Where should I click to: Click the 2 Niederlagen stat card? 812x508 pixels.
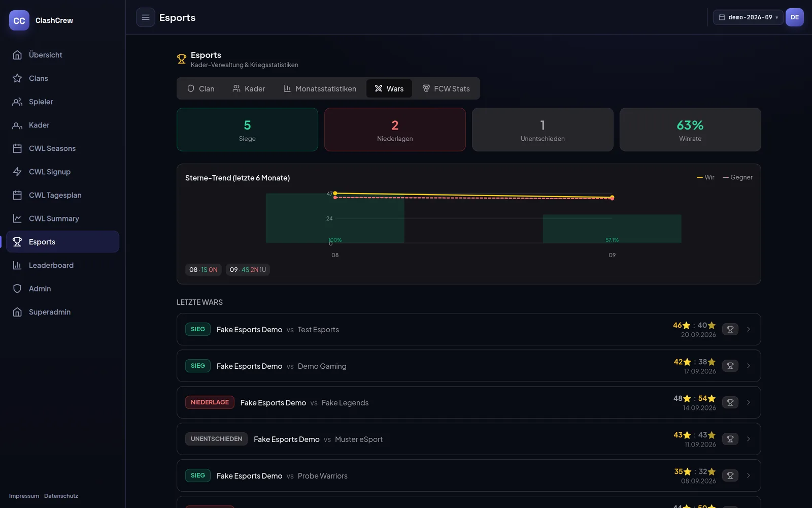[x=395, y=130]
